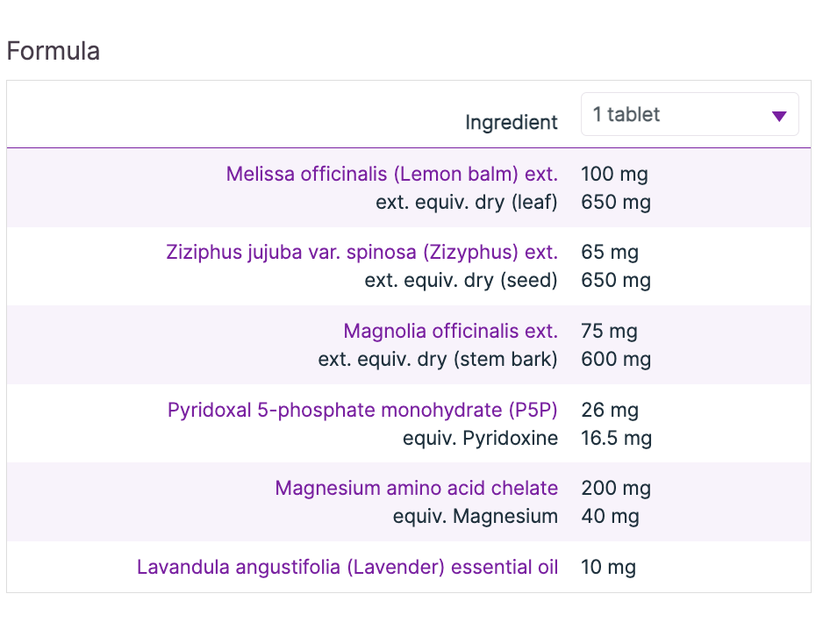Open Melissa officinalis (Lemon balm) ext. link
Viewport: 823px width, 644px height.
pos(391,174)
